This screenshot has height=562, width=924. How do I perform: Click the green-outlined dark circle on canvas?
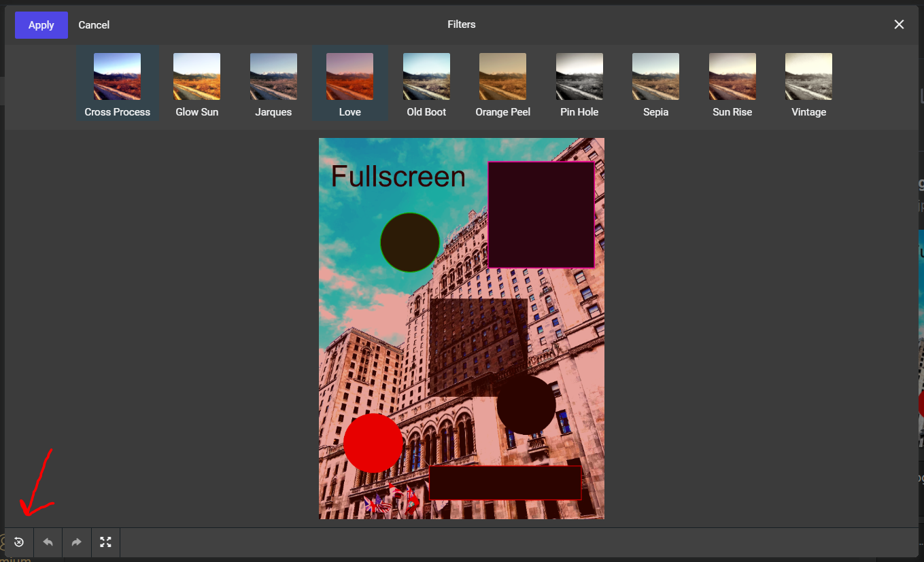(410, 243)
